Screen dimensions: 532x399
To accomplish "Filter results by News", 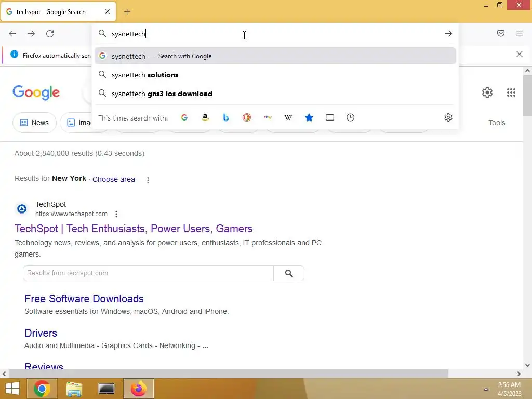I will (35, 123).
